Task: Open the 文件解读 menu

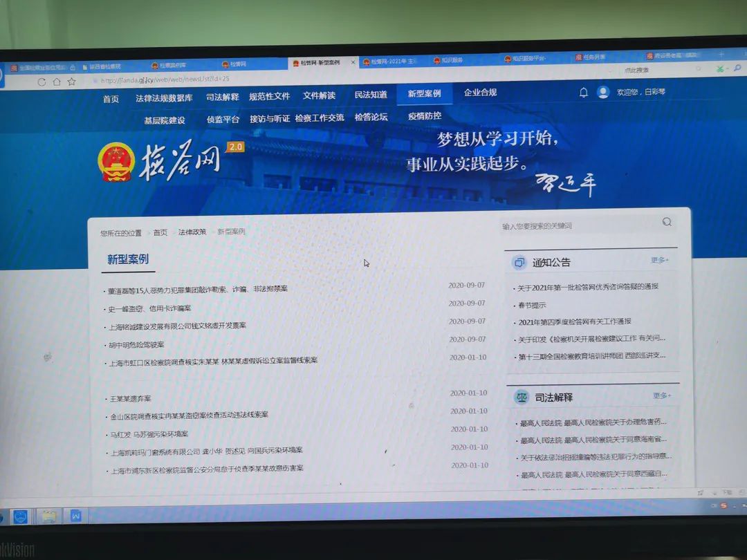Action: (x=319, y=95)
